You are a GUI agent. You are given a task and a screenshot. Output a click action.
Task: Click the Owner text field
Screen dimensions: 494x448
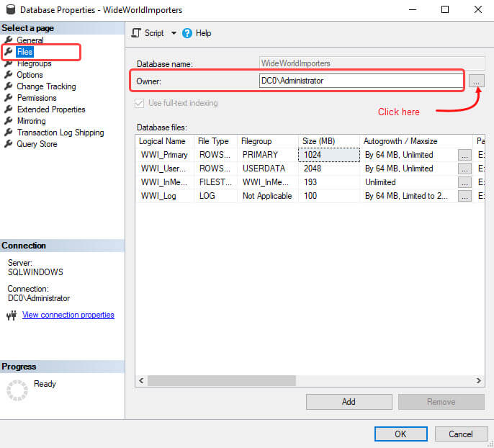[361, 81]
